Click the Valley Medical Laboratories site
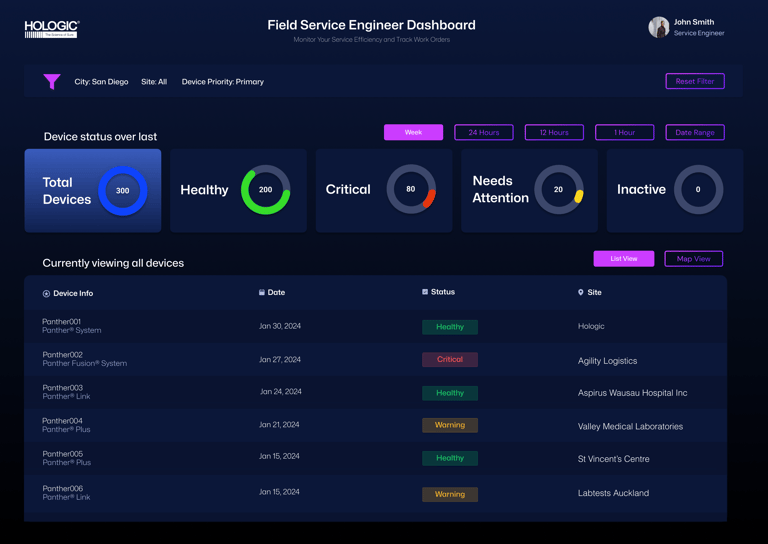768x544 pixels. pos(630,426)
